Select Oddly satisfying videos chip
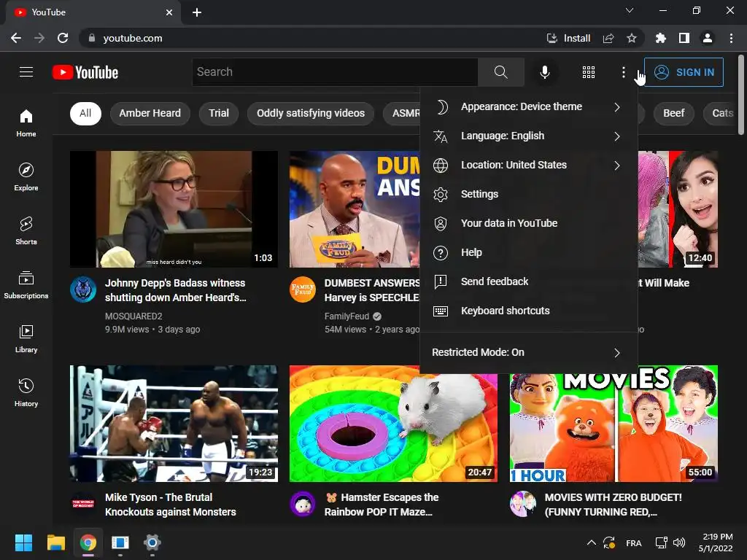Image resolution: width=747 pixels, height=560 pixels. pos(311,113)
